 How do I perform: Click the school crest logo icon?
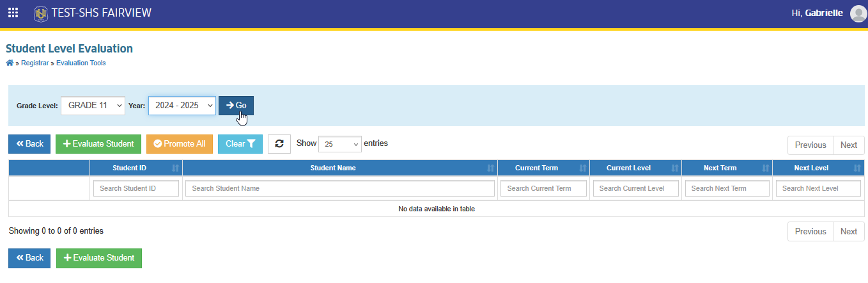pos(41,13)
